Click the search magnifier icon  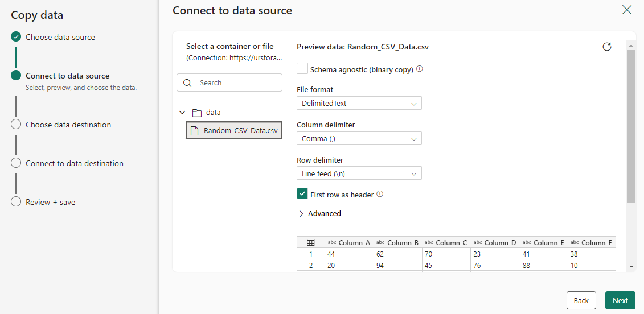point(187,83)
